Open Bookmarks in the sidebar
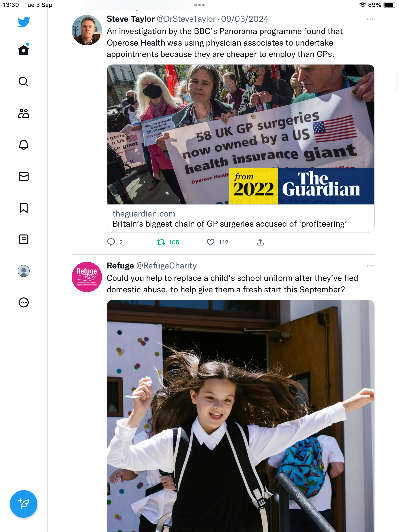The width and height of the screenshot is (399, 532). 24,208
